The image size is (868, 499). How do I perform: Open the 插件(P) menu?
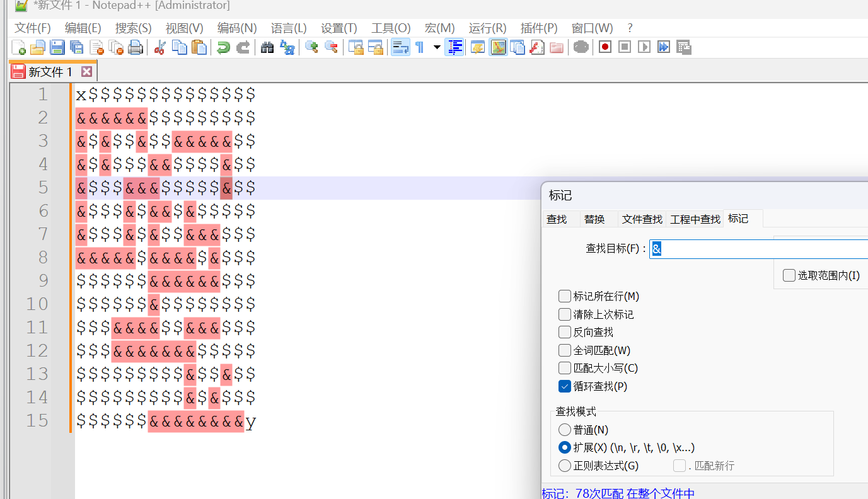[539, 28]
